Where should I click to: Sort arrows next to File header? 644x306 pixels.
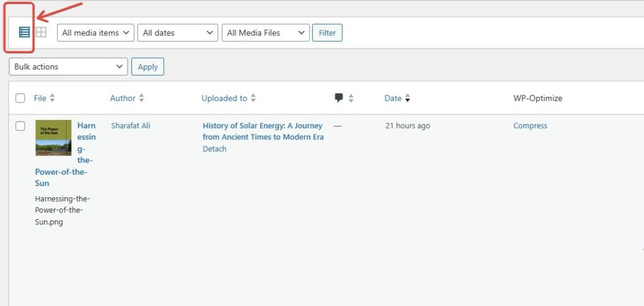52,98
